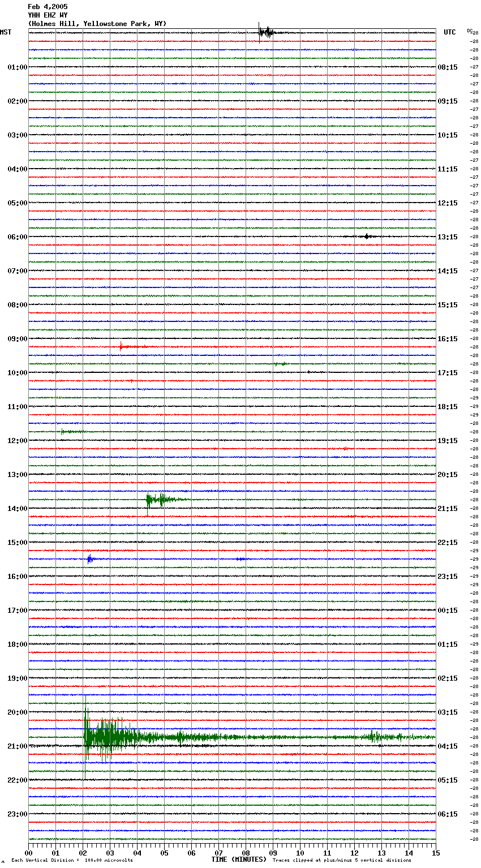This screenshot has height=868, width=481.
Task: Select the 01:00 MST row label
Action: tap(17, 67)
